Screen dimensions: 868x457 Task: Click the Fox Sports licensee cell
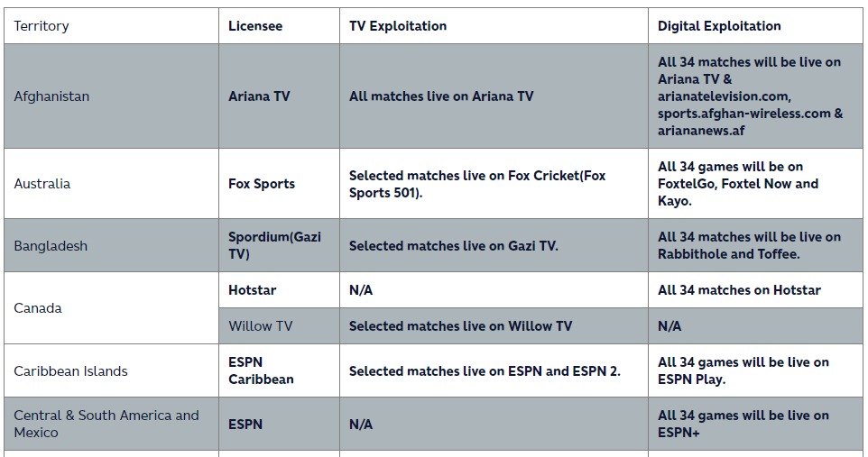(x=262, y=184)
